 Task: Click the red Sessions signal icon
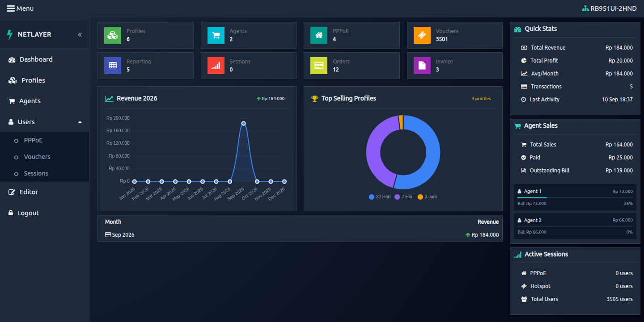pos(216,66)
